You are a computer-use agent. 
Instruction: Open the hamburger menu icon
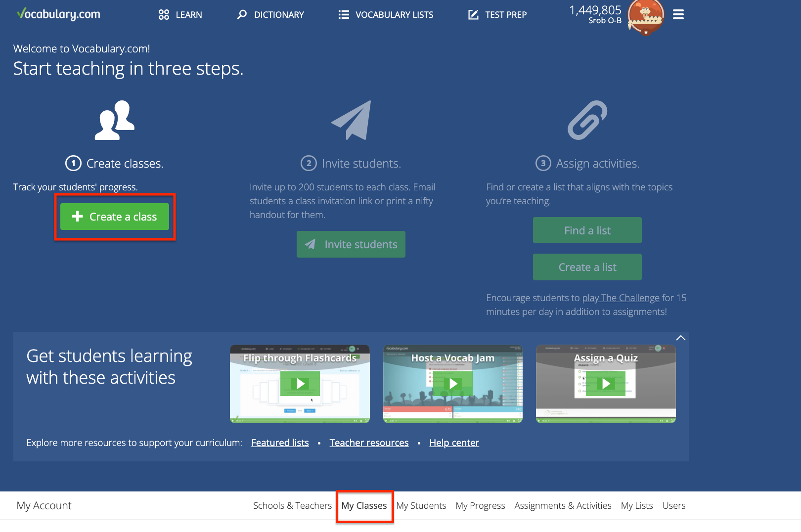pos(678,15)
